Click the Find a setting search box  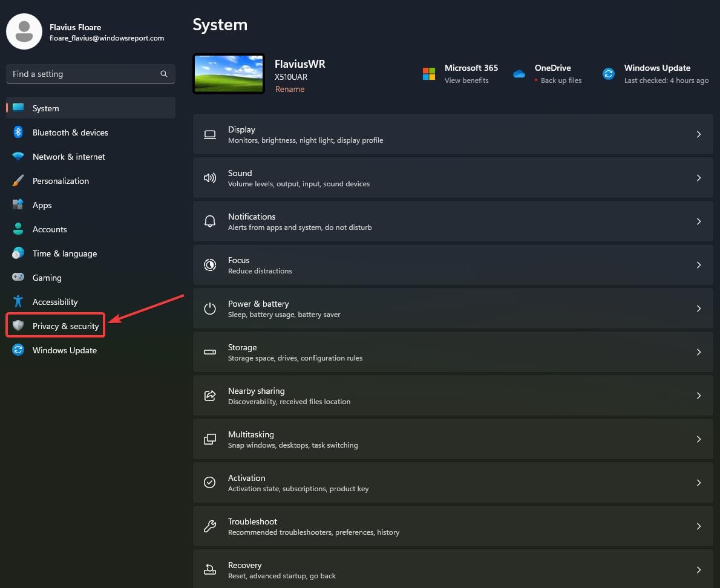[x=85, y=74]
